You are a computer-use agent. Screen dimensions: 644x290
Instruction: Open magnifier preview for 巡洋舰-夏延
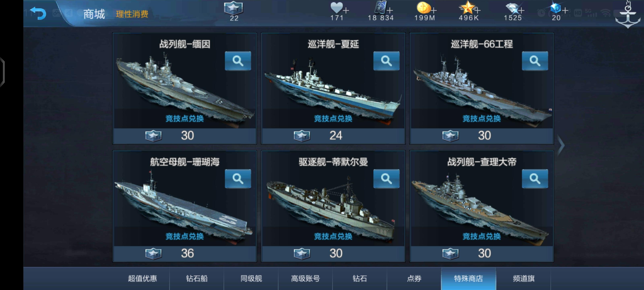386,61
